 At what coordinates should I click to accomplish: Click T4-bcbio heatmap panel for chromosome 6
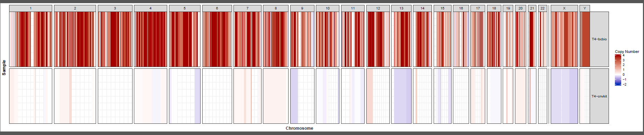click(217, 39)
